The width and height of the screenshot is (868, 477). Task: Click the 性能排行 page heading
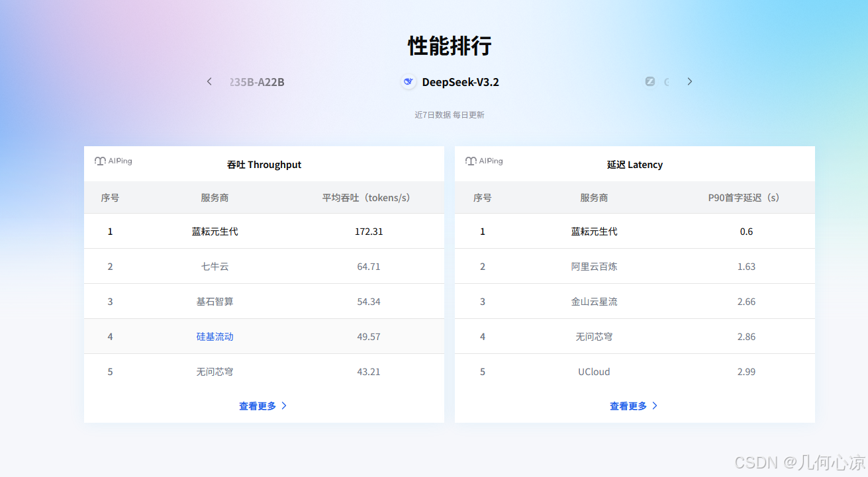[x=450, y=46]
